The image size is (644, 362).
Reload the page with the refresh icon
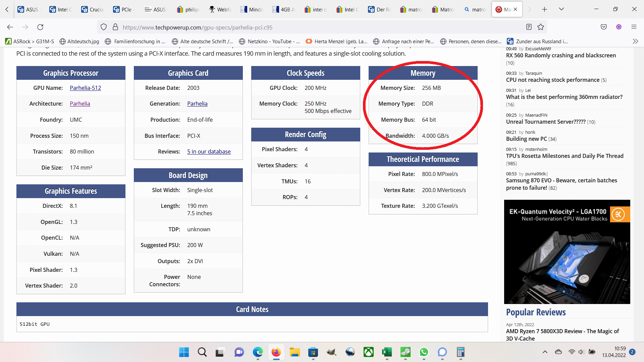[40, 27]
